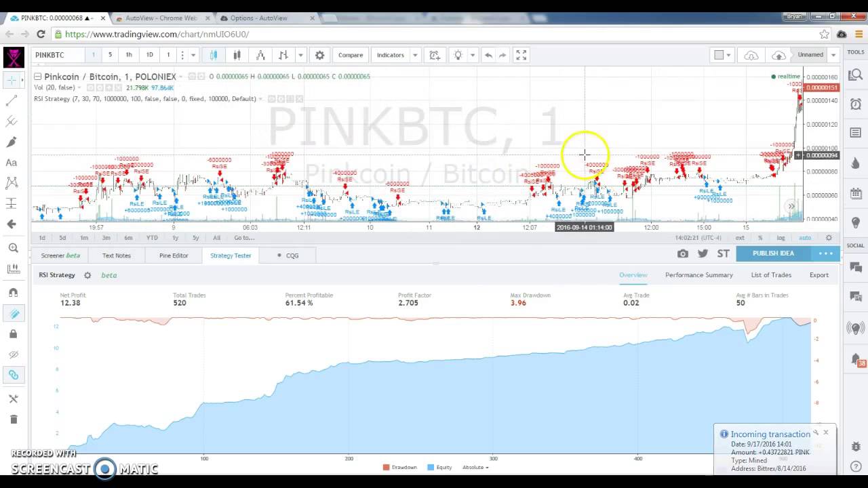The width and height of the screenshot is (868, 488).
Task: Select the line chart style icon
Action: [x=260, y=55]
